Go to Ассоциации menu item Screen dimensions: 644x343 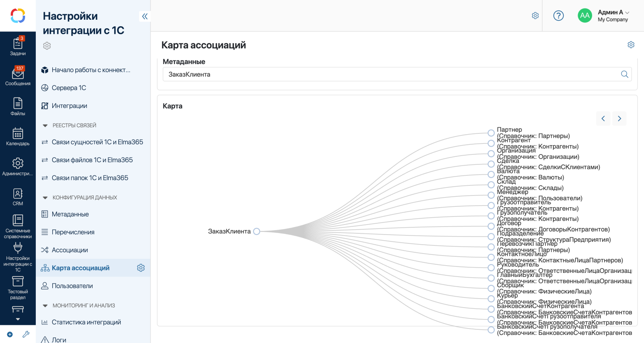pos(70,250)
